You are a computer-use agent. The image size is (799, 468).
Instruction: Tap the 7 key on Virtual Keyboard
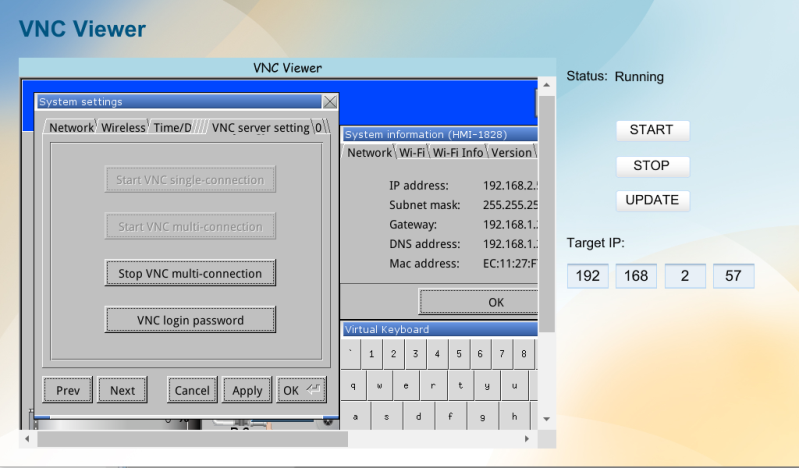click(x=502, y=354)
